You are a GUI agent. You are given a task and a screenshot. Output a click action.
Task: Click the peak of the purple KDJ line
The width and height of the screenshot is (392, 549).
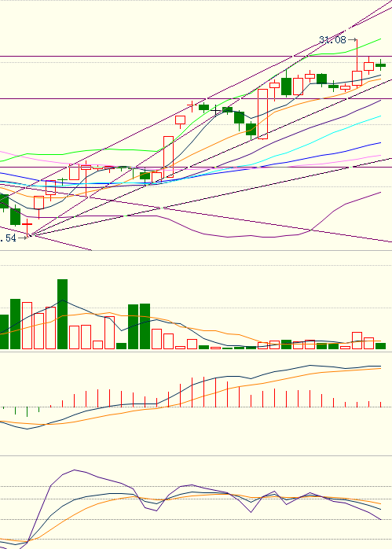pos(74,470)
